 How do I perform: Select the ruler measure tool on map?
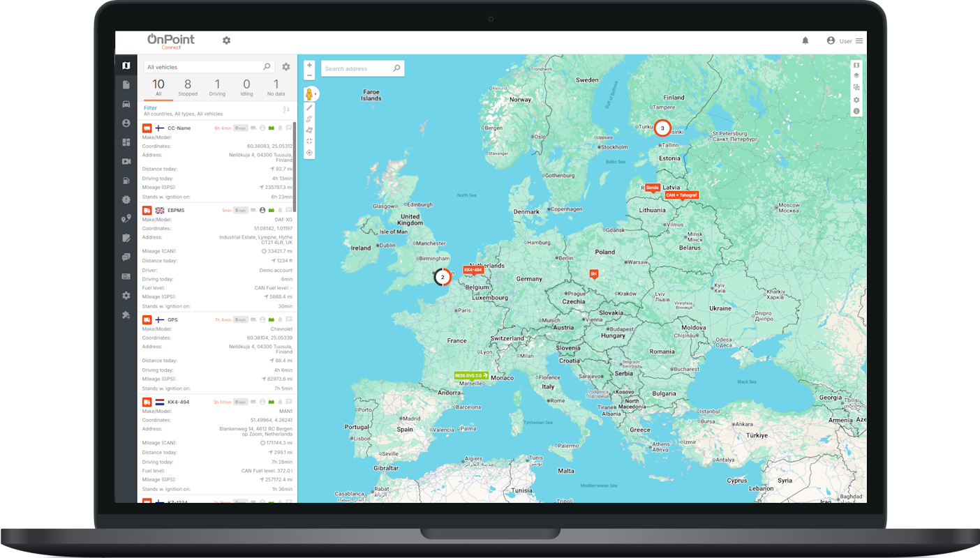(x=309, y=107)
